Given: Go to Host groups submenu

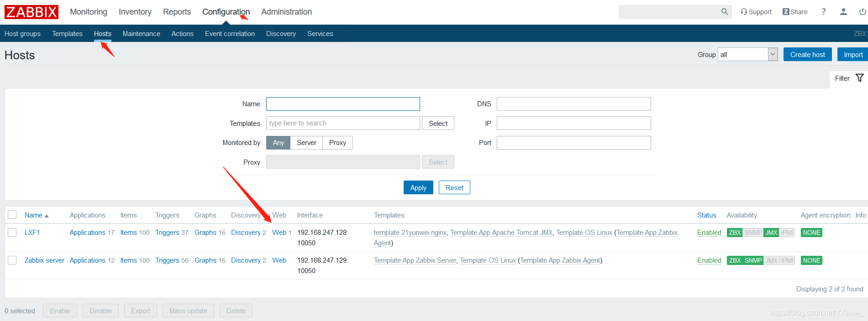Looking at the screenshot, I should click(x=22, y=34).
